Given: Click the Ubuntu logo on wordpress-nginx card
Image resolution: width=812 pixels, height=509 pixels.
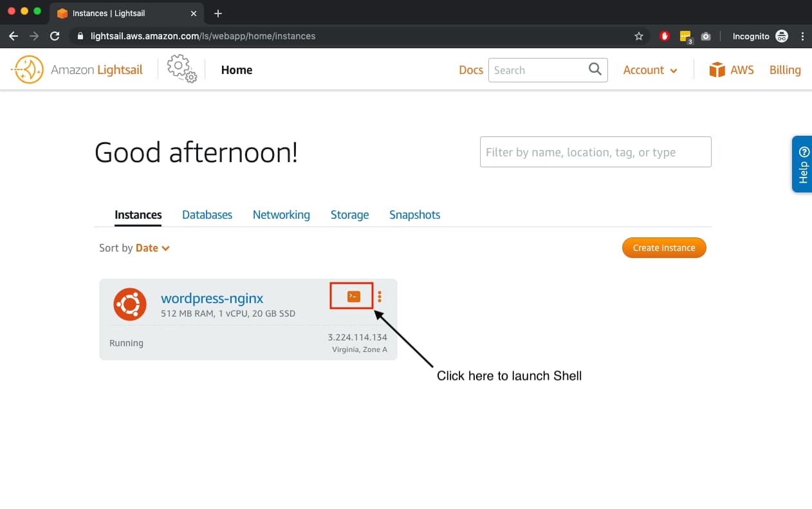Looking at the screenshot, I should (130, 304).
